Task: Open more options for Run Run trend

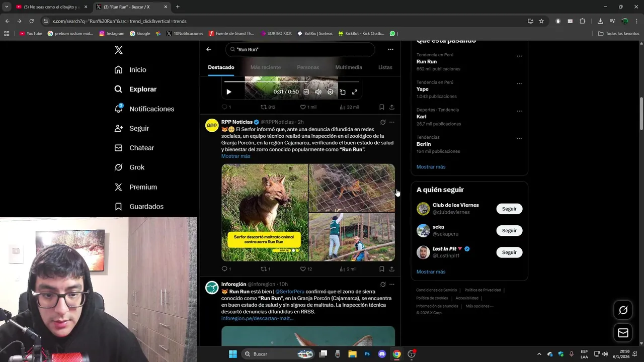Action: 519,56
